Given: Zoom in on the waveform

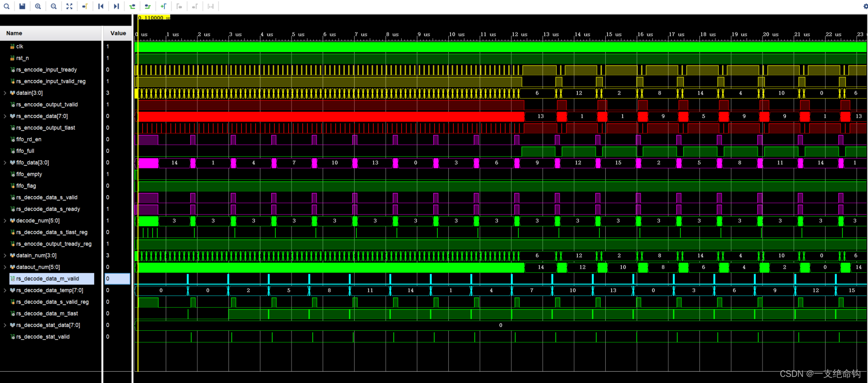Looking at the screenshot, I should pyautogui.click(x=38, y=6).
